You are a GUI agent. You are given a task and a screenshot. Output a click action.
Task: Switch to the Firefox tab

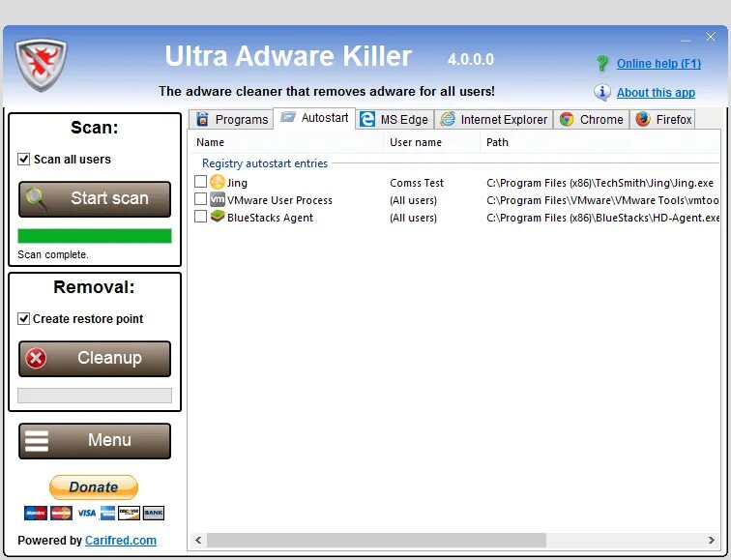point(662,119)
